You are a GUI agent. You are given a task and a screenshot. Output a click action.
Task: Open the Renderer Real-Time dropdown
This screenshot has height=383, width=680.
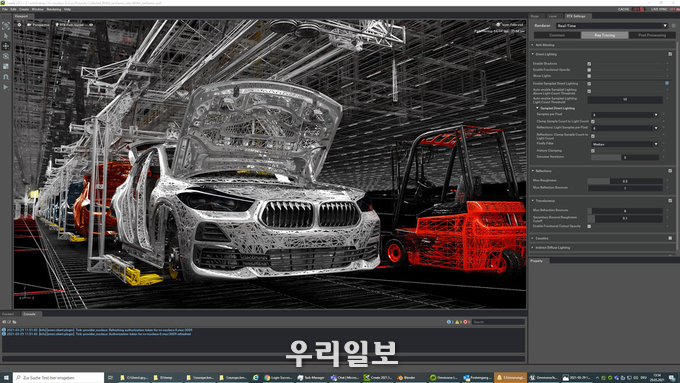tap(611, 26)
